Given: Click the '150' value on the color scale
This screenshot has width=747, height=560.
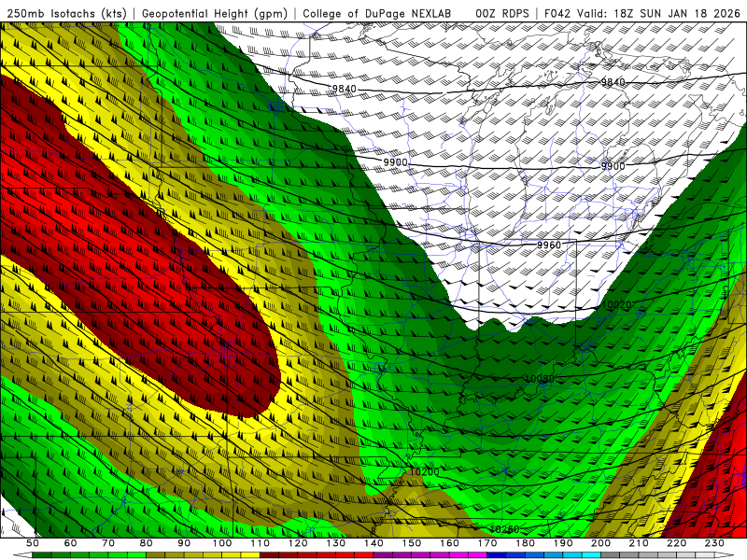Looking at the screenshot, I should (412, 543).
